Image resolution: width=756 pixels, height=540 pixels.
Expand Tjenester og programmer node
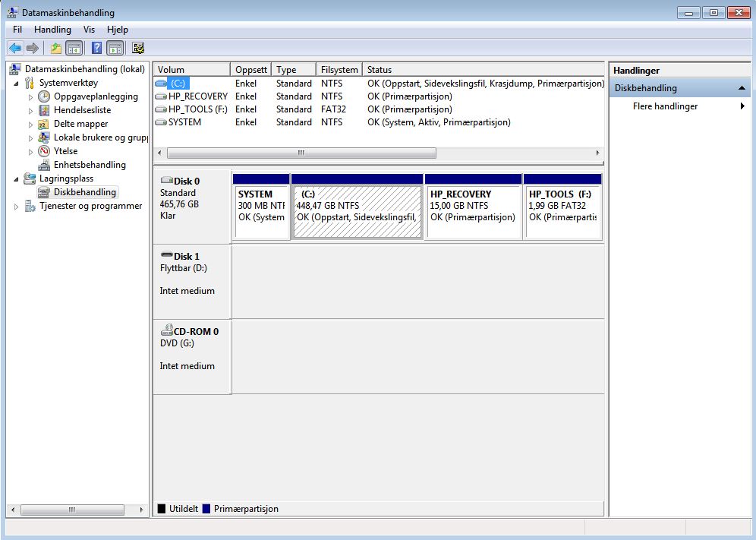pyautogui.click(x=17, y=207)
